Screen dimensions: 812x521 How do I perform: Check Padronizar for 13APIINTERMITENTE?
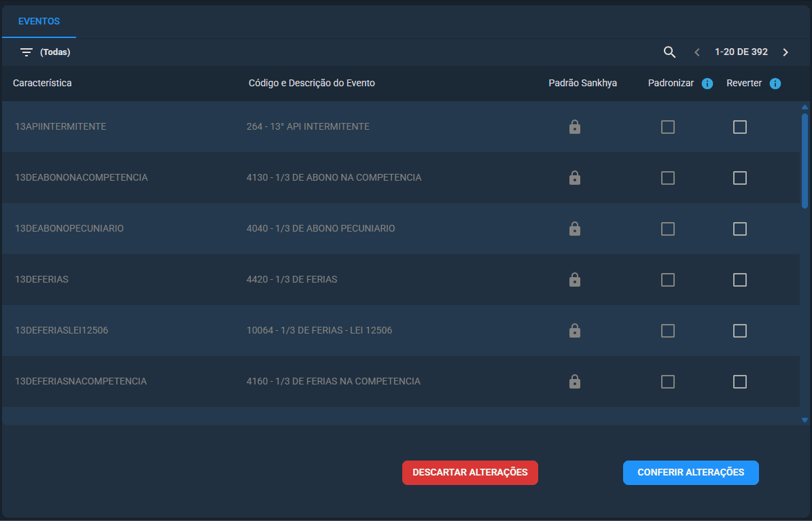pyautogui.click(x=668, y=127)
